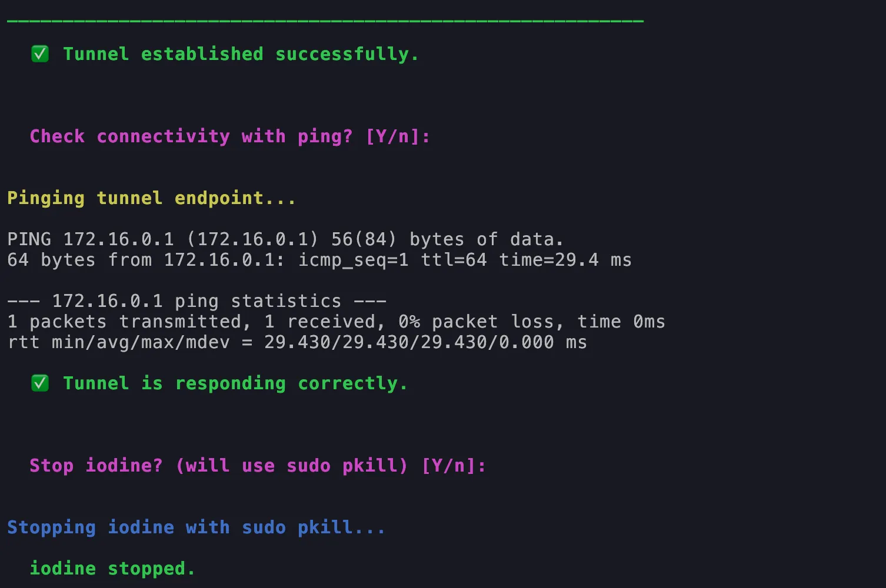Click the [Y/n] option after Stop iodine prompt
Image resolution: width=886 pixels, height=588 pixels.
[453, 466]
